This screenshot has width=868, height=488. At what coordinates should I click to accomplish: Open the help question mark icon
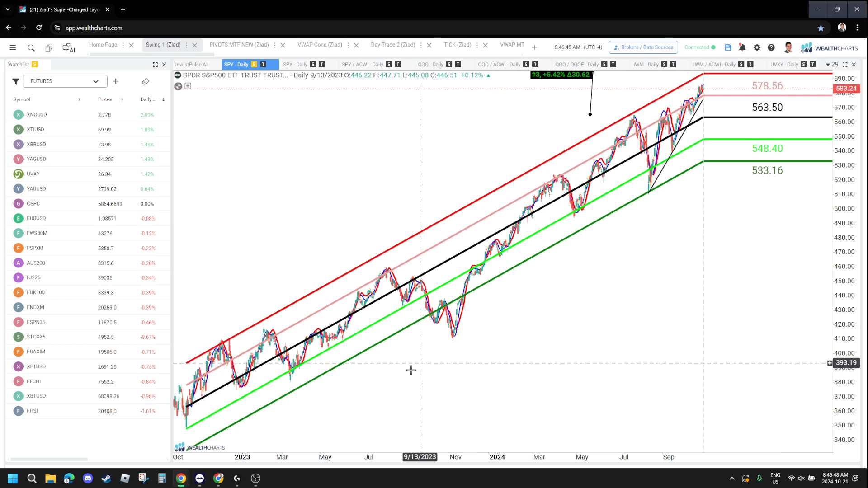pos(771,47)
